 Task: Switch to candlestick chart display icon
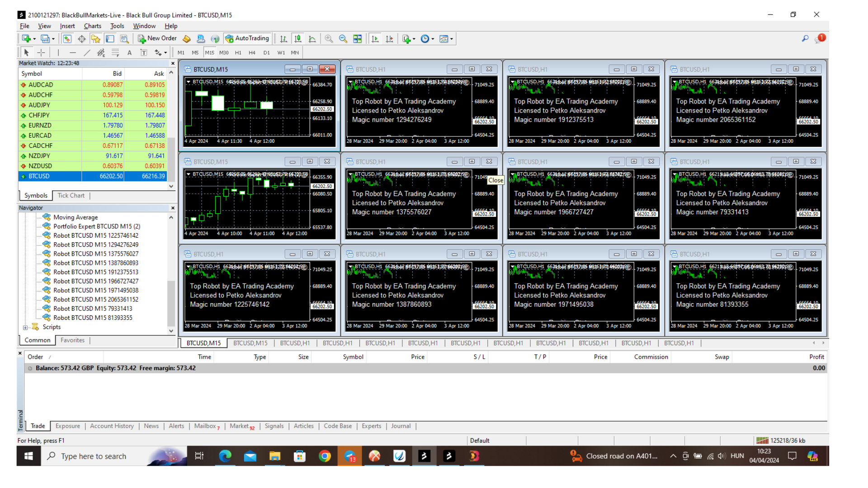pos(298,39)
